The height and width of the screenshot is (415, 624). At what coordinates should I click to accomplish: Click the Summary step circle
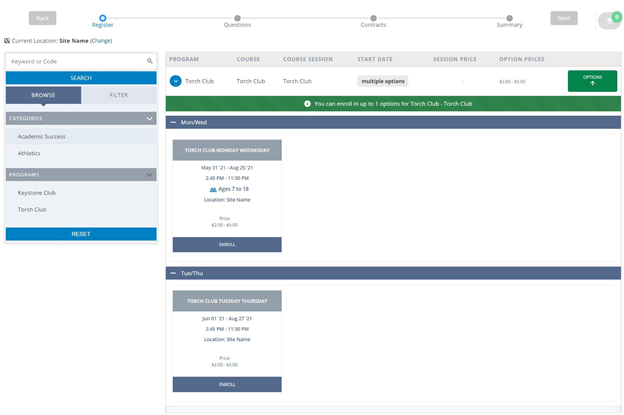coord(509,17)
